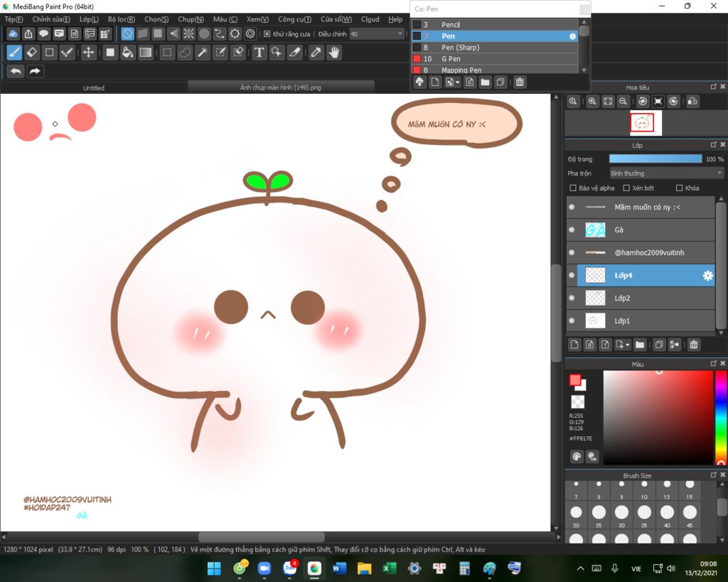Delete the selected brush
Viewport: 728px width, 582px height.
point(520,82)
